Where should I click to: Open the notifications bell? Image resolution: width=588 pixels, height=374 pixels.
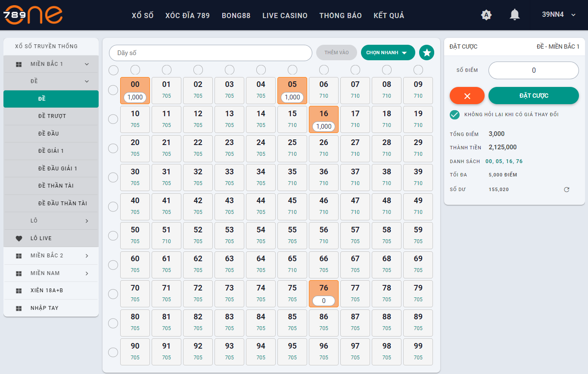tap(514, 15)
